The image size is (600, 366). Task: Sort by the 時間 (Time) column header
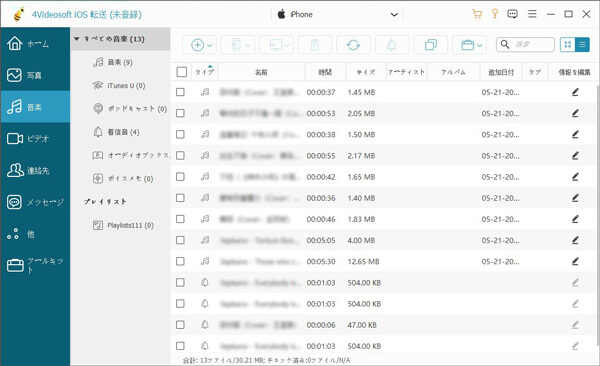pyautogui.click(x=325, y=72)
